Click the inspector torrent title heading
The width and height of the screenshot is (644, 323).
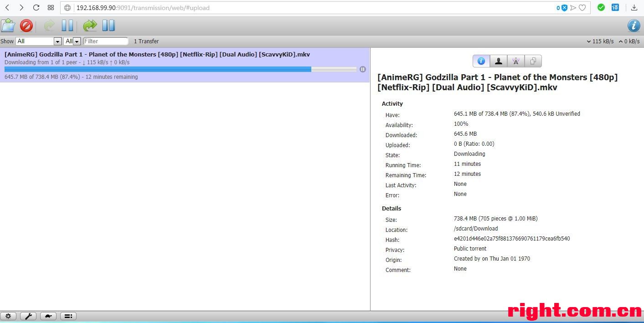tap(498, 82)
